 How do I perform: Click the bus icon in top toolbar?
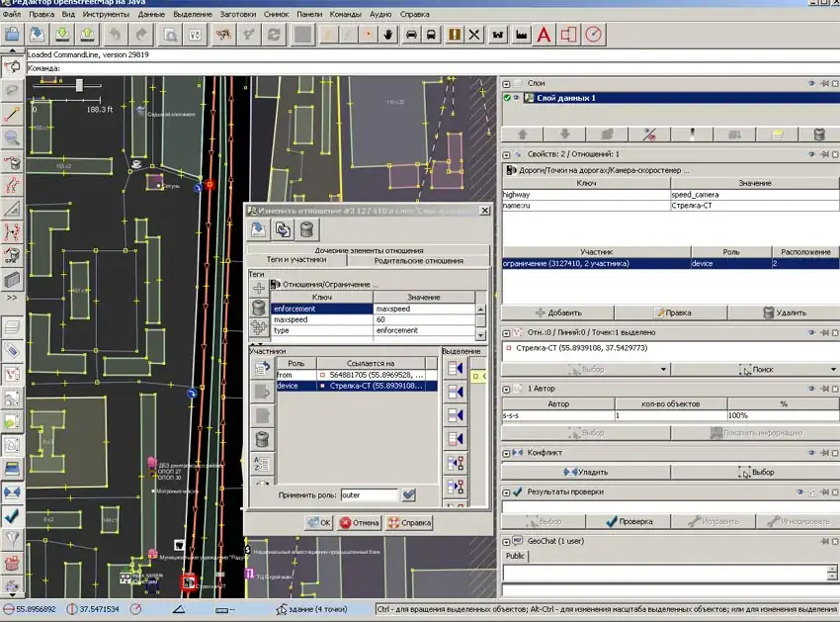[432, 35]
